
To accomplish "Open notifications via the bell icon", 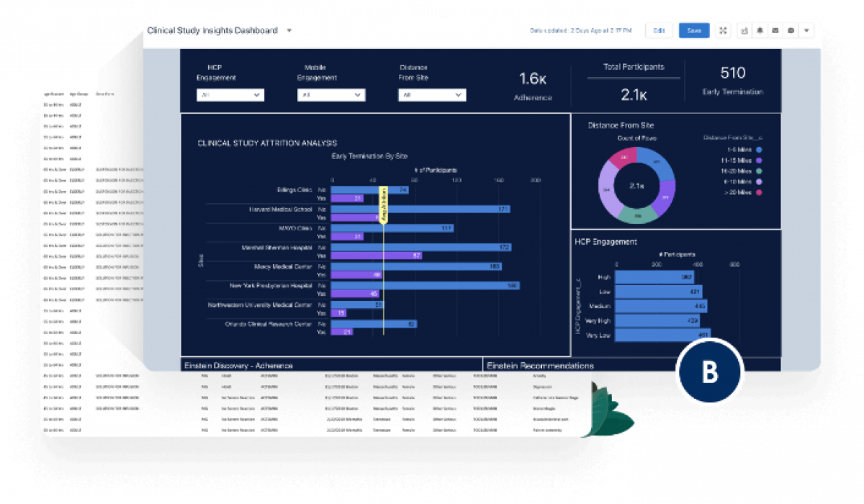I will pyautogui.click(x=760, y=30).
